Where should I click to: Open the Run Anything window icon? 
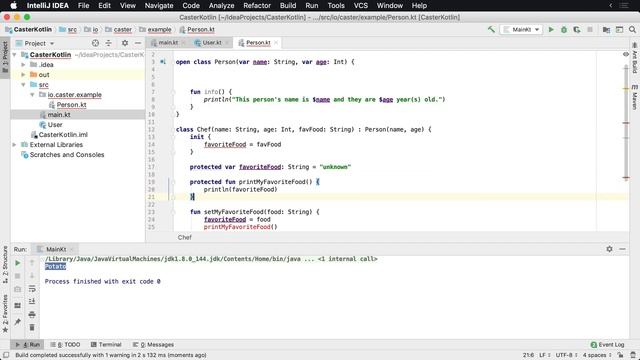[x=619, y=29]
